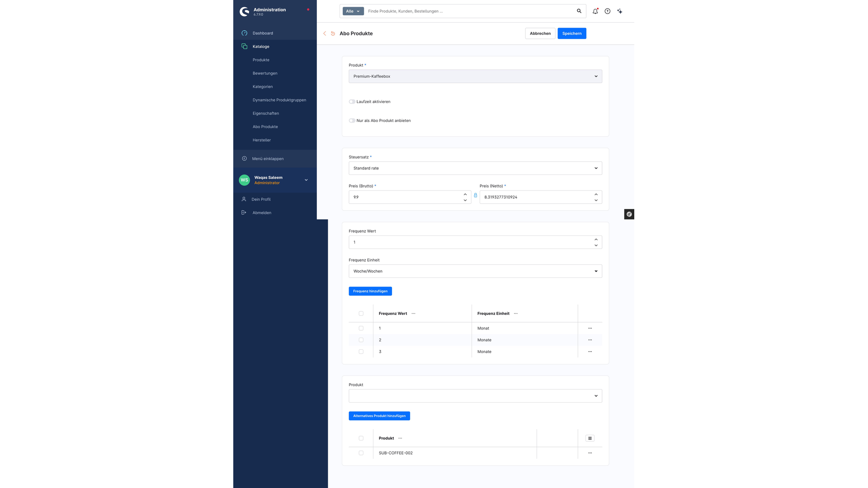Go back with the left arrow

(325, 33)
